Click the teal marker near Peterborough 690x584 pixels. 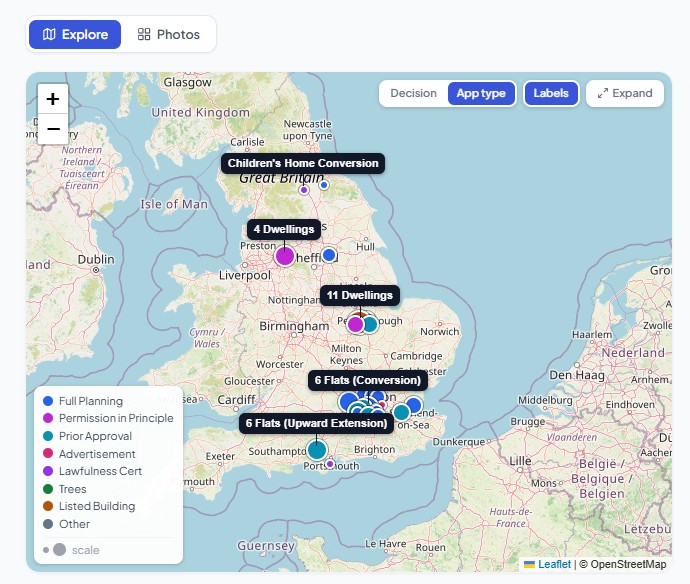point(370,324)
